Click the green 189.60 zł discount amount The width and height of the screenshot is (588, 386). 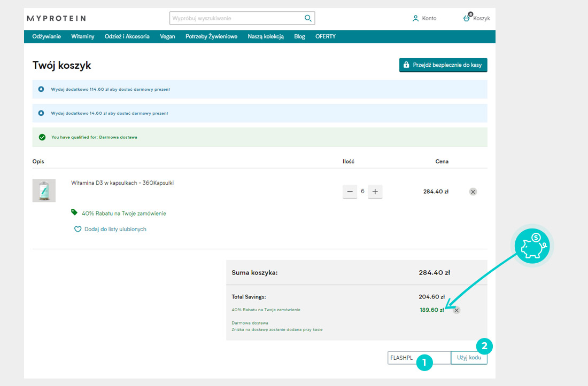point(431,310)
